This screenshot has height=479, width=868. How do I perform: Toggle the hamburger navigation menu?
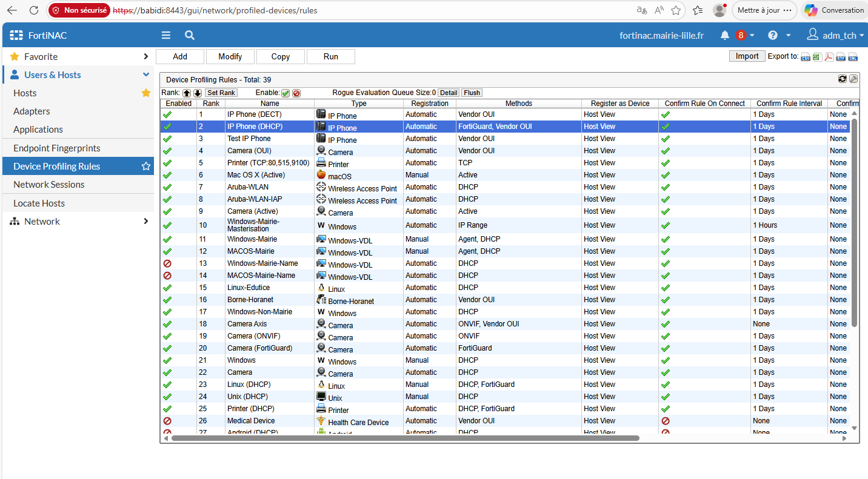166,36
